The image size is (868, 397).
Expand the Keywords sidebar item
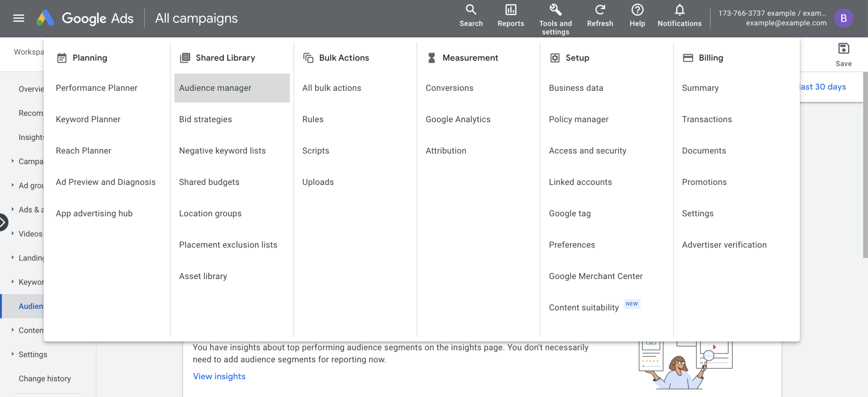tap(13, 282)
